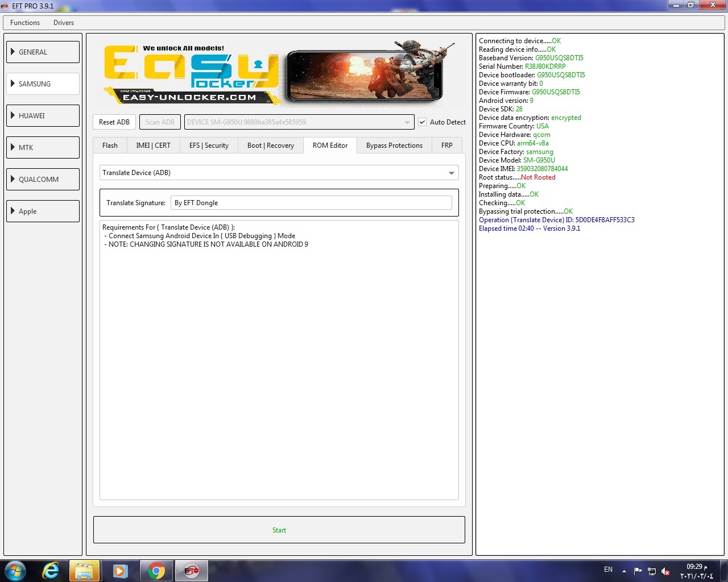
Task: Expand the SAMSUNG section
Action: click(43, 84)
